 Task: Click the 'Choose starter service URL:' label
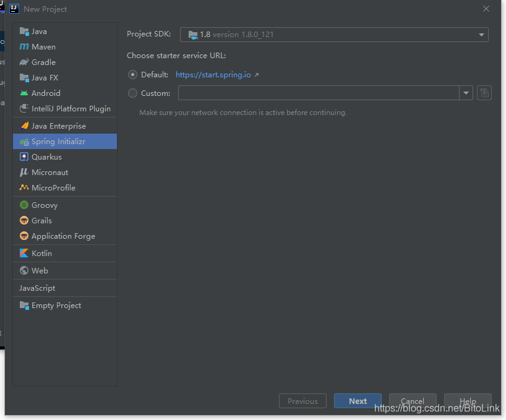tap(176, 56)
